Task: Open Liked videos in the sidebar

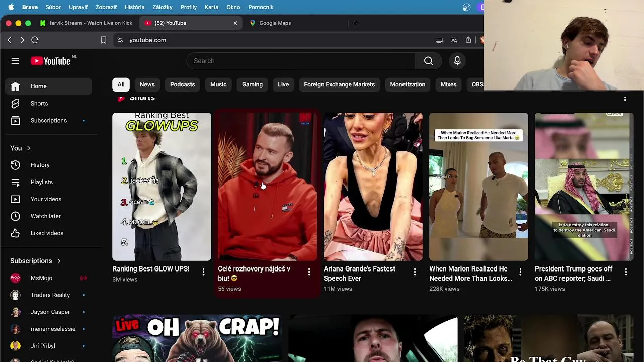Action: [48, 233]
